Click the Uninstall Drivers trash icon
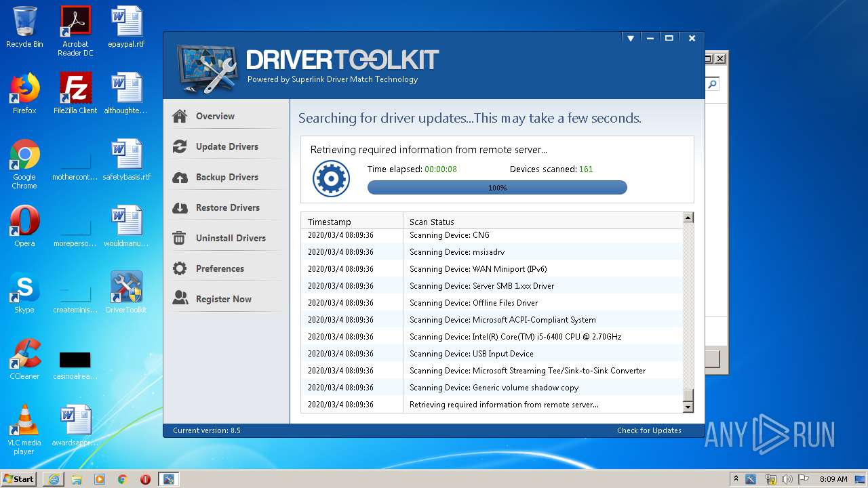Viewport: 868px width, 488px height. [x=180, y=238]
